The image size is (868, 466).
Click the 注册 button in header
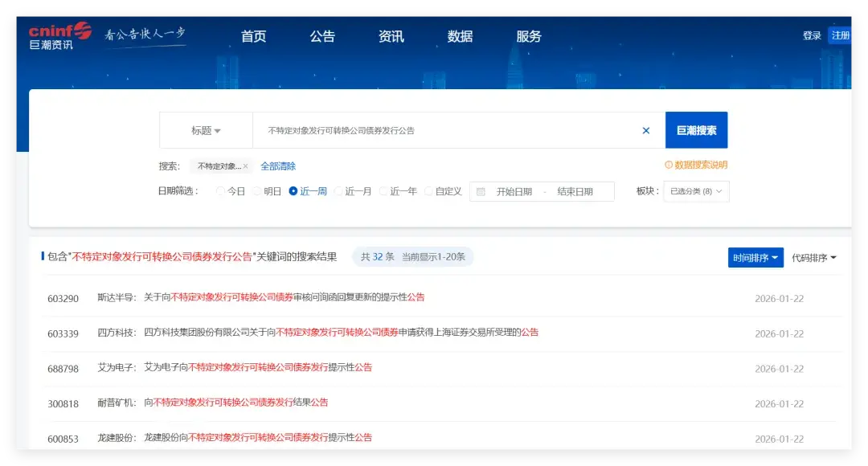[x=840, y=35]
